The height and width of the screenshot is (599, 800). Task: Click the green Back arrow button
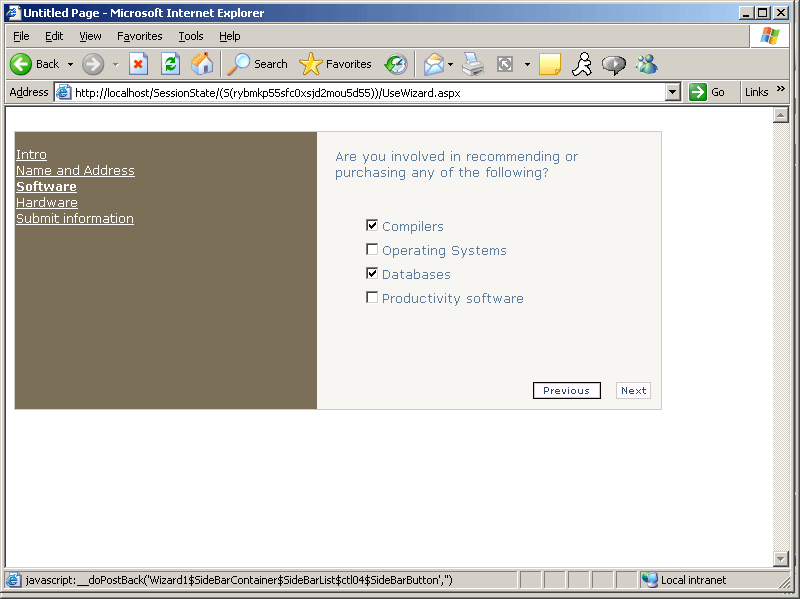click(x=21, y=64)
